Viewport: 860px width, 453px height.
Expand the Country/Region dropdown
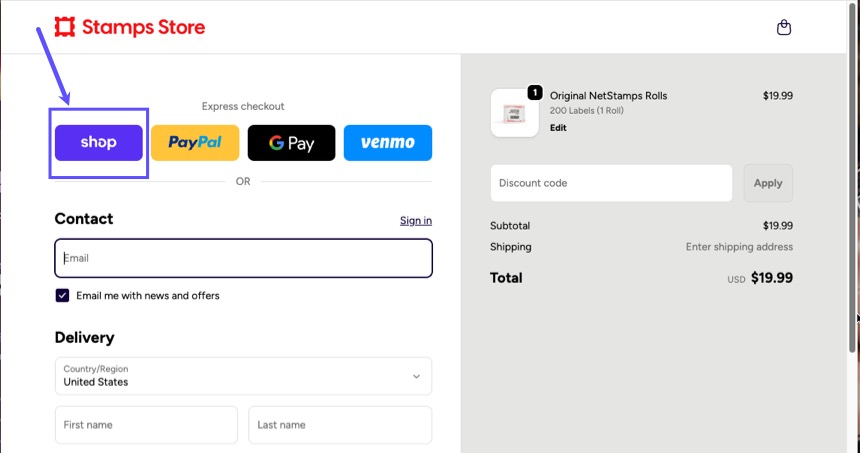point(244,376)
